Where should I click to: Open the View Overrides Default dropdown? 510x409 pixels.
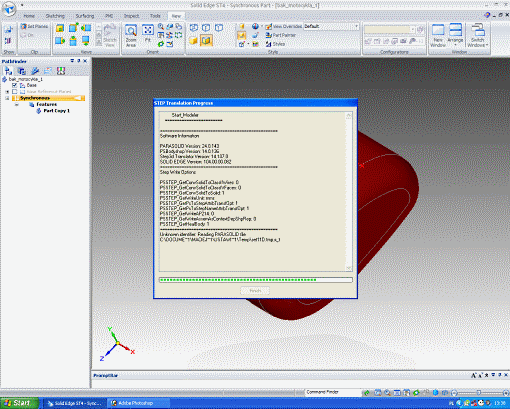[x=357, y=26]
